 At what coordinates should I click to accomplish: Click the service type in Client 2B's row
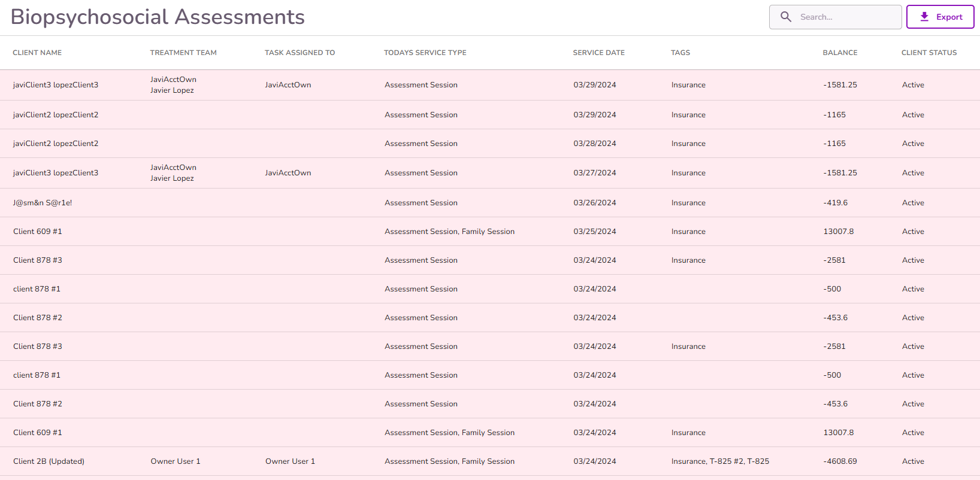point(450,461)
